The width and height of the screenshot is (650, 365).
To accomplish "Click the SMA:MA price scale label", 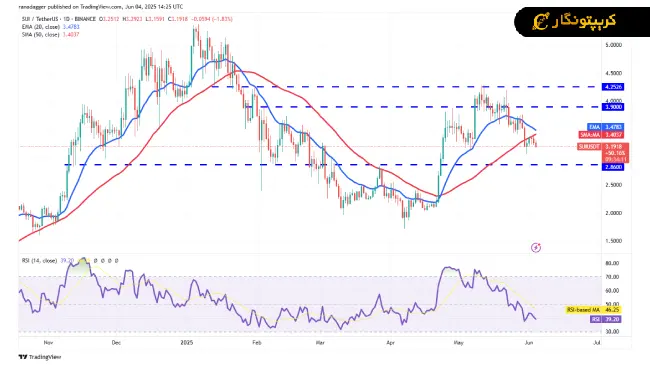I will (x=601, y=135).
